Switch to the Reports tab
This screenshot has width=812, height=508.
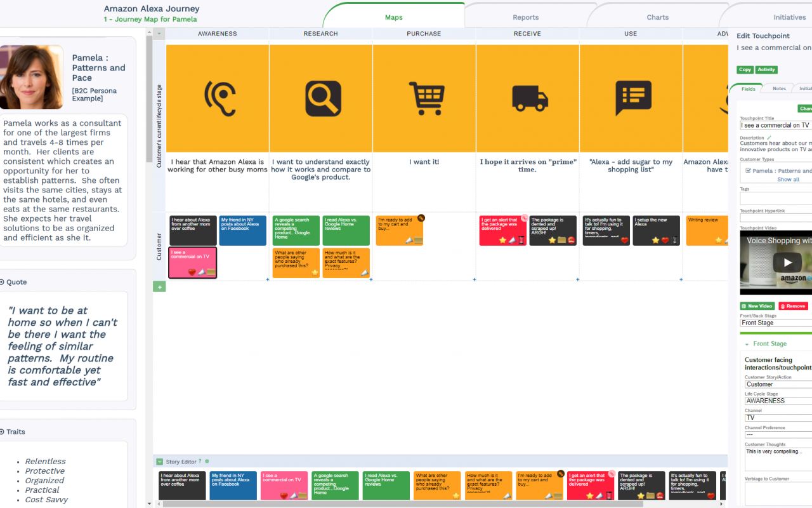(x=526, y=17)
